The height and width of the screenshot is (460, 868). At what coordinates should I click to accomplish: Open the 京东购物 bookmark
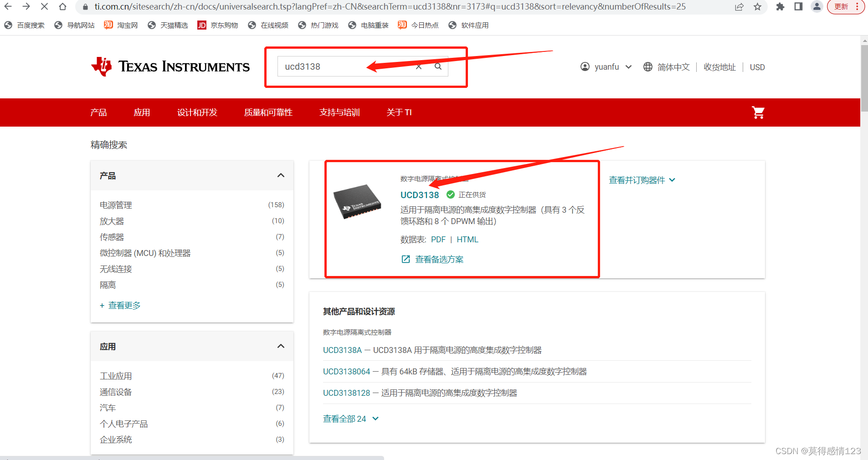[218, 26]
